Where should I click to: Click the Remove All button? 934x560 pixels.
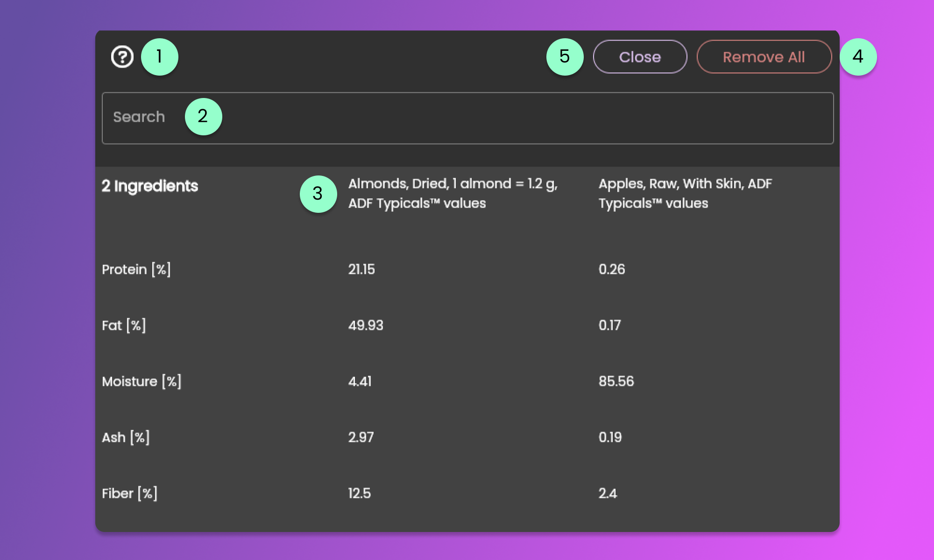(764, 57)
